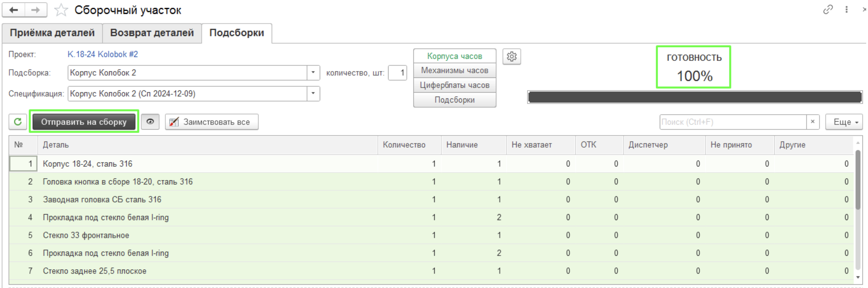Screen dimensions: 868x288
Task: Open settings gear next to category list
Action: pos(511,57)
